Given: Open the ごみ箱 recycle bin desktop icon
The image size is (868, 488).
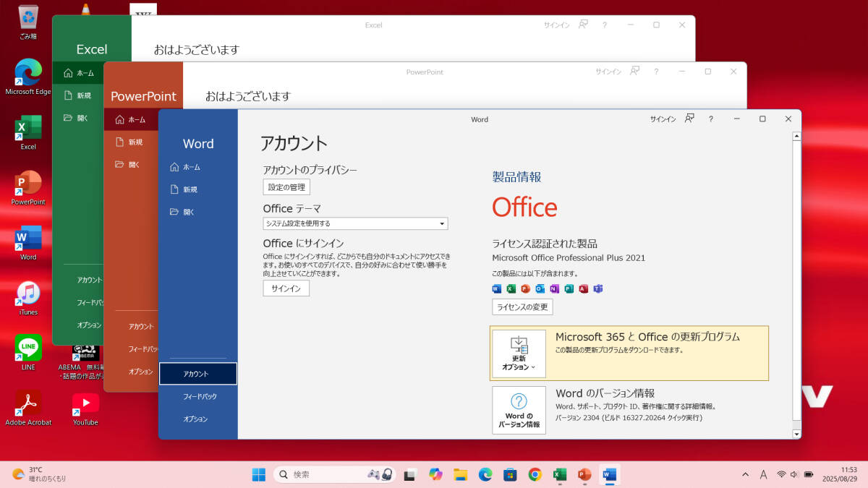Looking at the screenshot, I should point(28,22).
